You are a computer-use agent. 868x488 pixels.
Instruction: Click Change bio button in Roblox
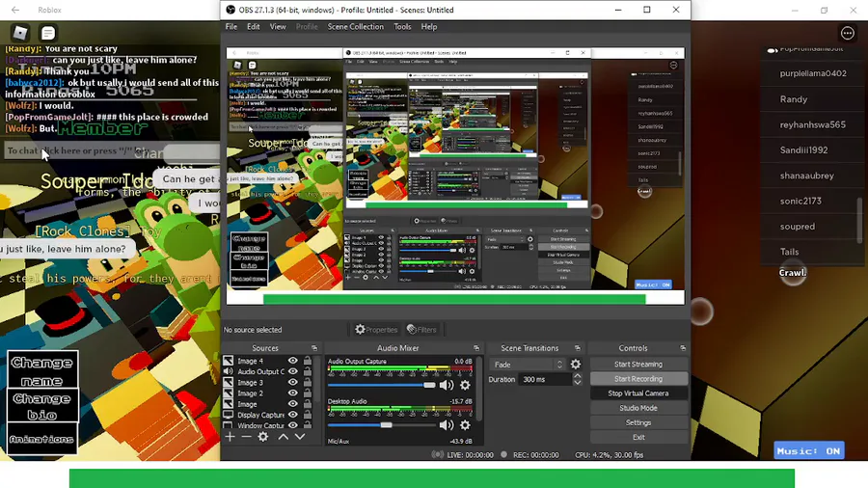[x=42, y=406]
